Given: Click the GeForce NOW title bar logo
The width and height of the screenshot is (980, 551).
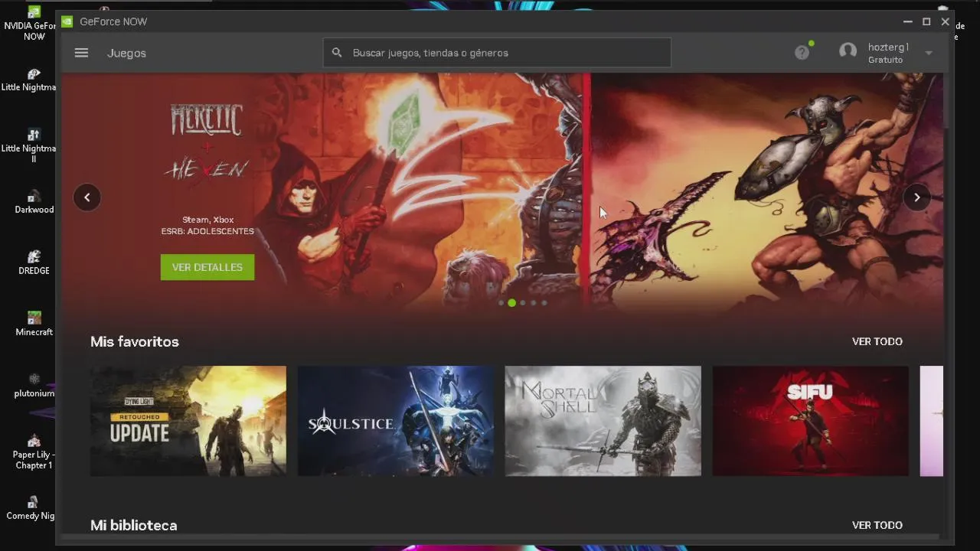Looking at the screenshot, I should pos(67,21).
